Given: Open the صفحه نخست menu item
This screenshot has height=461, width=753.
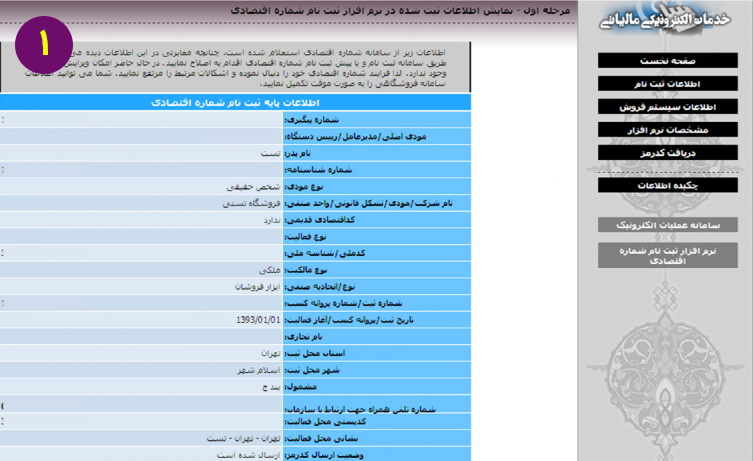Looking at the screenshot, I should click(x=668, y=61).
